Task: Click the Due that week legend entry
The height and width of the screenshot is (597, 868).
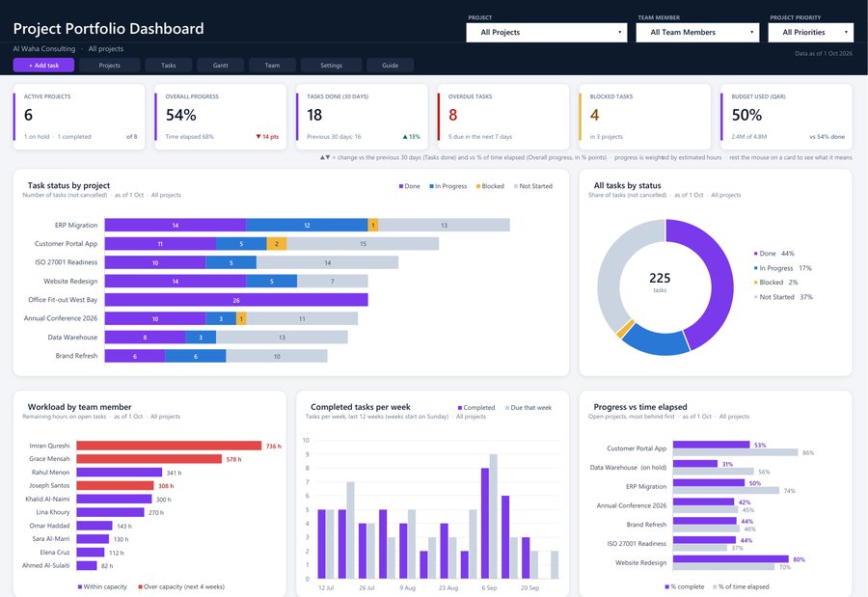Action: point(529,408)
